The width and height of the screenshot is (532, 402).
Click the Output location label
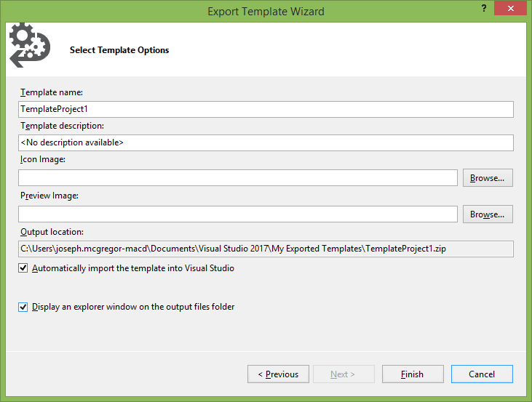52,232
